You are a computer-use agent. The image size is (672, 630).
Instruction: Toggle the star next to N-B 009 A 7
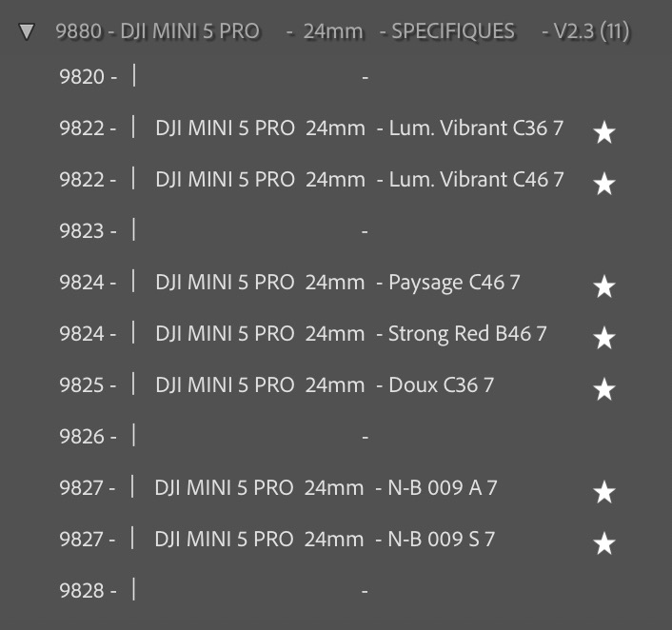tap(603, 492)
